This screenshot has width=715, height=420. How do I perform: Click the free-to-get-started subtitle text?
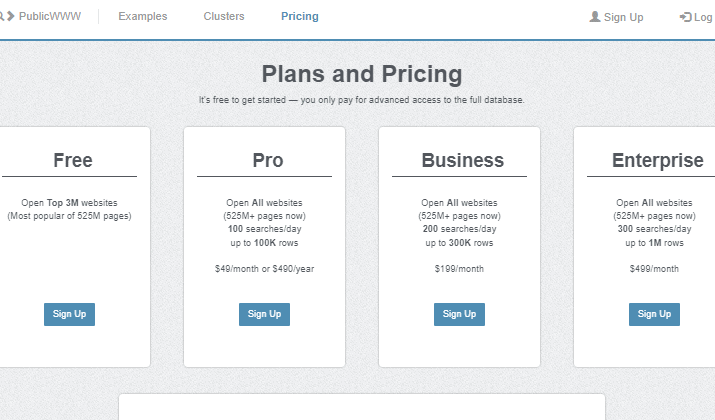pos(362,100)
